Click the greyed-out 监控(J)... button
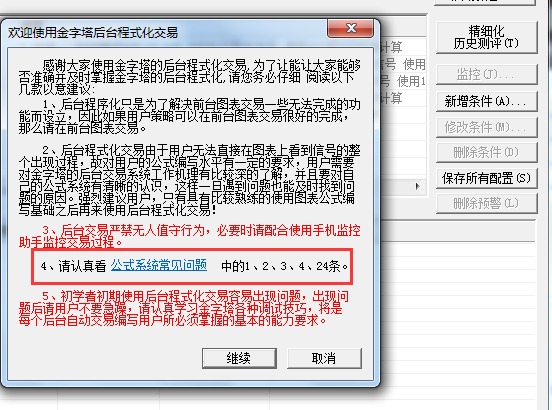Screen dimensions: 552x410 point(487,74)
